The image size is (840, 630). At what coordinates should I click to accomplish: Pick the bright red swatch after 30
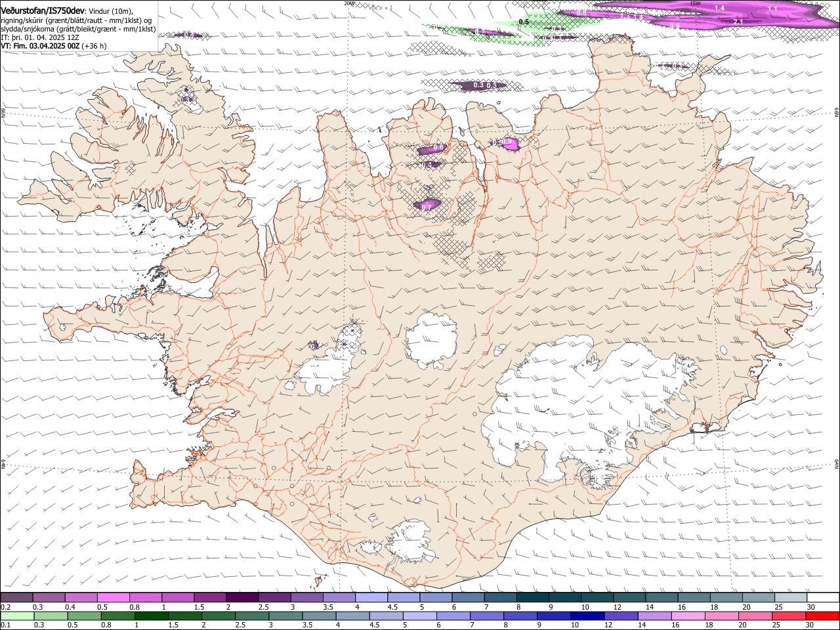[x=823, y=616]
